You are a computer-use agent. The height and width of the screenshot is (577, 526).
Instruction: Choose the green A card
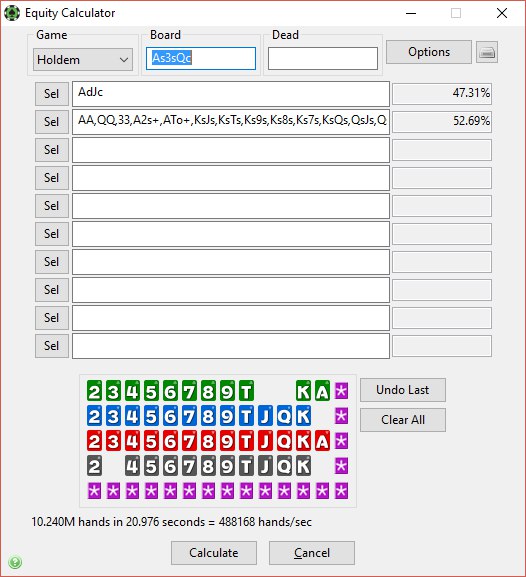click(x=322, y=391)
